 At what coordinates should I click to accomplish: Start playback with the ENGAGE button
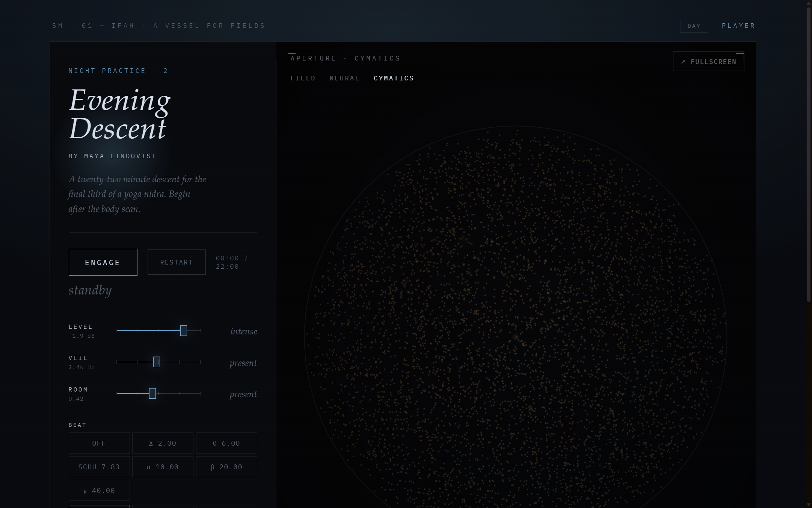(x=103, y=262)
